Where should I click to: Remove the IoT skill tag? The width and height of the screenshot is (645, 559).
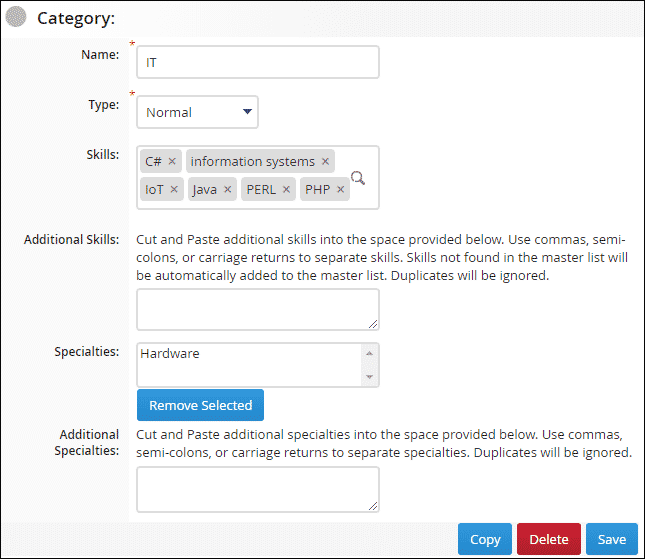click(174, 189)
